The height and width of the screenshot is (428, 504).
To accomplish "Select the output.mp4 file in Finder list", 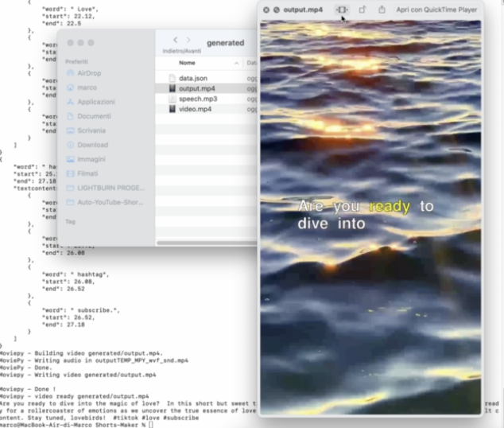I will click(x=196, y=88).
